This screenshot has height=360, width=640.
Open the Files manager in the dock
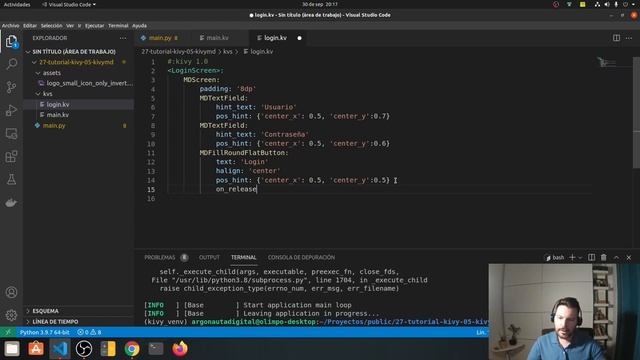pyautogui.click(x=12, y=349)
